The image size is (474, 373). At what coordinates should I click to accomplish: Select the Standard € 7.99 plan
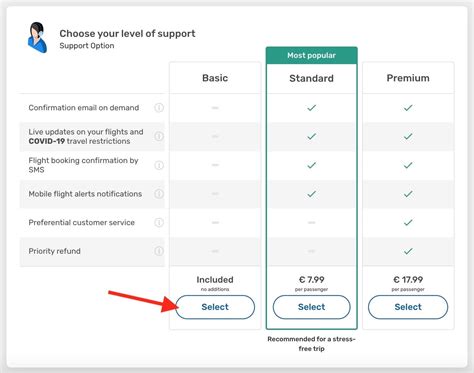pyautogui.click(x=311, y=307)
